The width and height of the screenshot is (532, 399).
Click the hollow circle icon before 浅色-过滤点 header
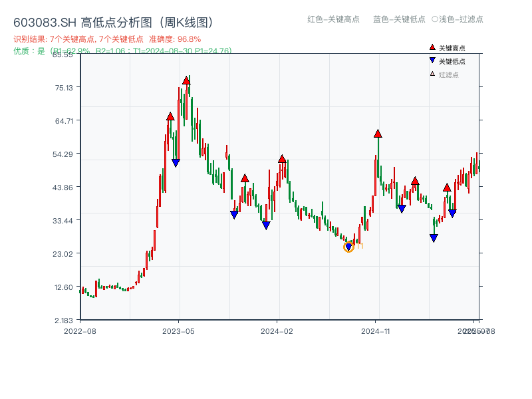435,19
